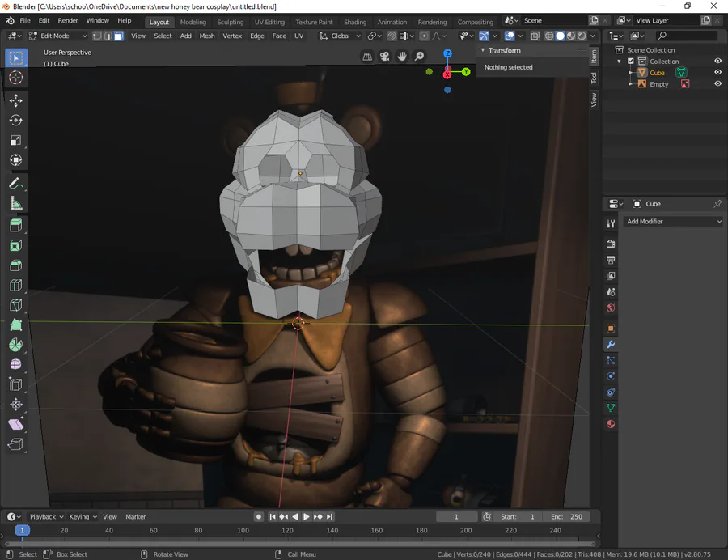This screenshot has width=728, height=560.
Task: Toggle X-ray view
Action: pyautogui.click(x=535, y=36)
